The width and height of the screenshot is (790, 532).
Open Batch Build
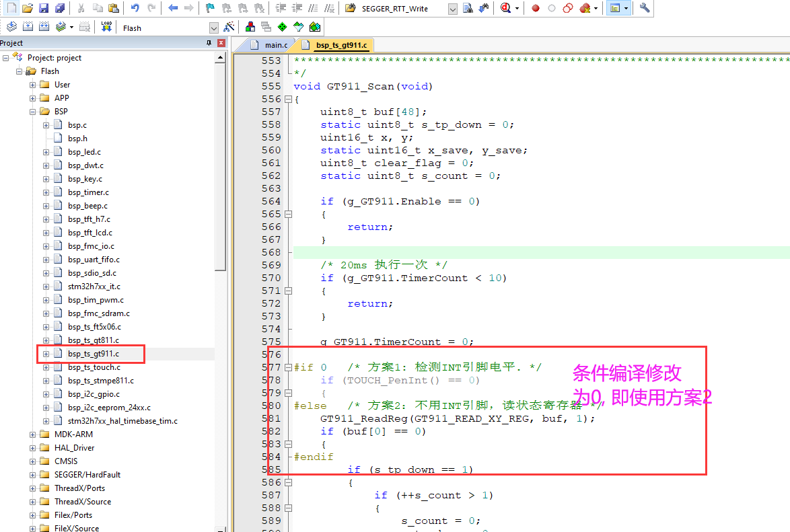[61, 27]
